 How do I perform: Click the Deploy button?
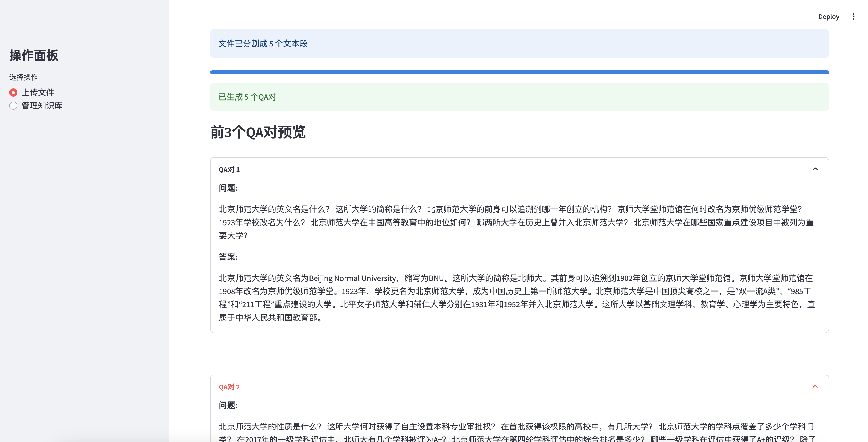tap(828, 16)
